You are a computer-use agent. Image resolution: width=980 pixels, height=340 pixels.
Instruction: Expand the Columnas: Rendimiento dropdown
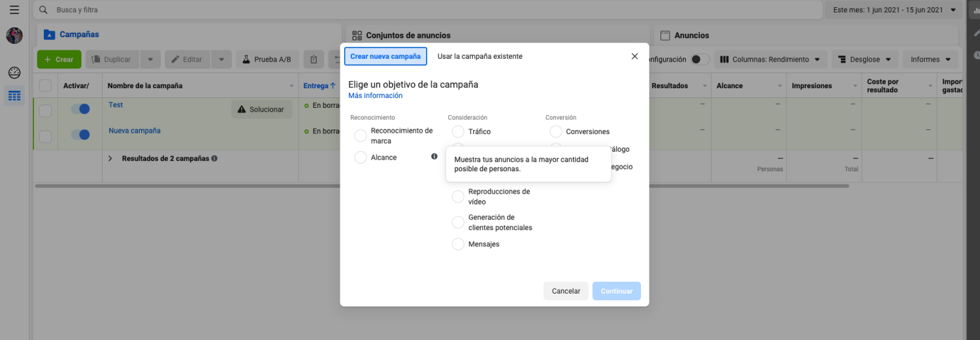pyautogui.click(x=770, y=59)
